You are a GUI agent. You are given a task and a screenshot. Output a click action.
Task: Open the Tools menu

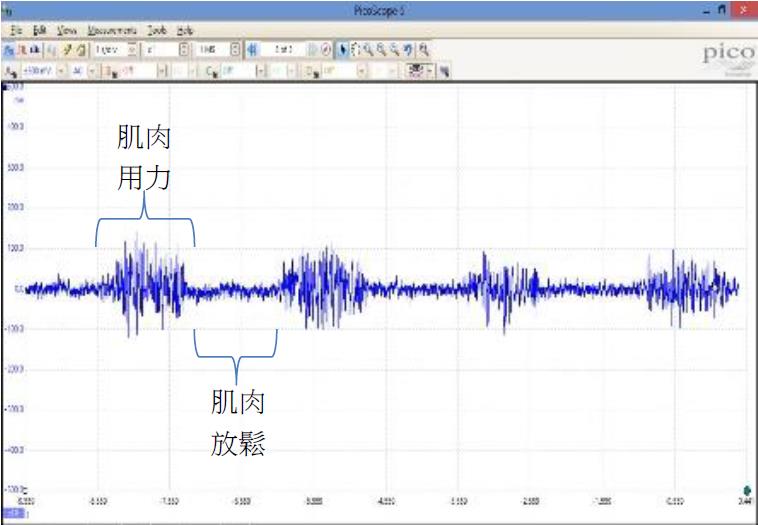[x=157, y=30]
